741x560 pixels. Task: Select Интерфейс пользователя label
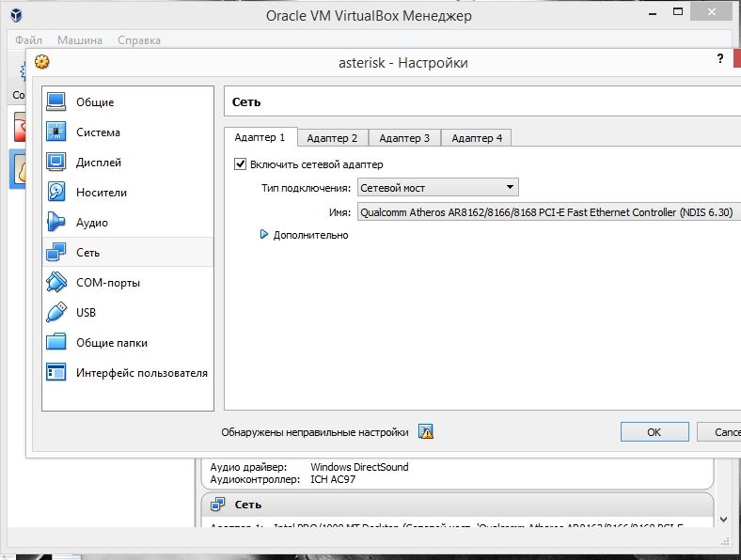point(142,372)
